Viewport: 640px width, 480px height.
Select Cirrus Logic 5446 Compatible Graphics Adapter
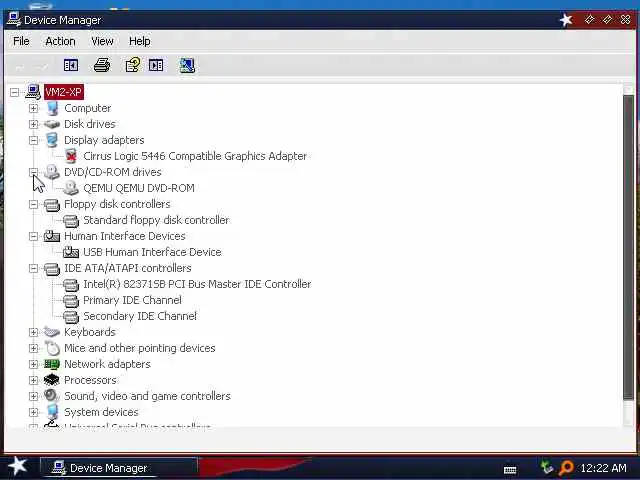point(195,156)
